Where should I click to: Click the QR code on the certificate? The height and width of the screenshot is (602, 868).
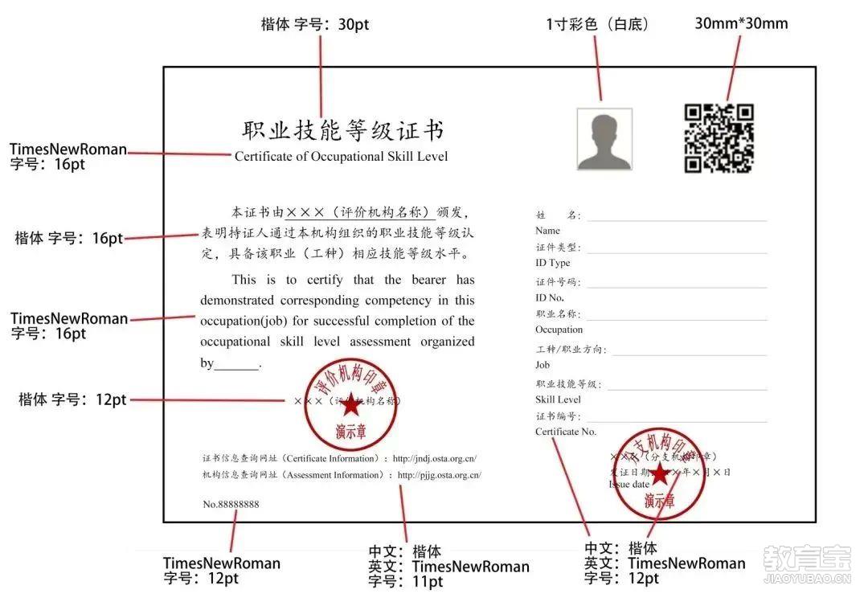click(719, 138)
